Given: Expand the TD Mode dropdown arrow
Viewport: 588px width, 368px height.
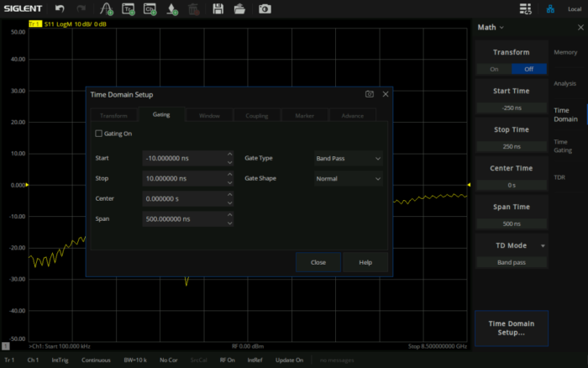Looking at the screenshot, I should tap(543, 245).
